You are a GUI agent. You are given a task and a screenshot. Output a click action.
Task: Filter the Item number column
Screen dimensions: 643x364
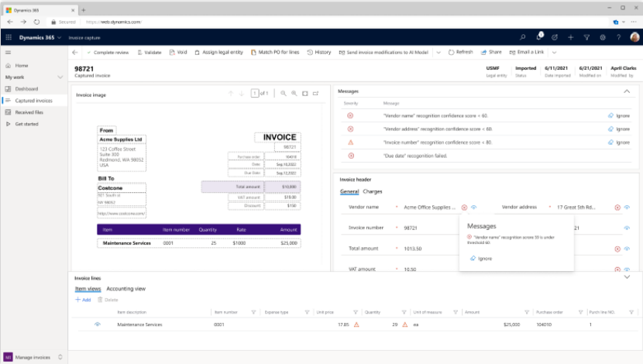point(253,312)
